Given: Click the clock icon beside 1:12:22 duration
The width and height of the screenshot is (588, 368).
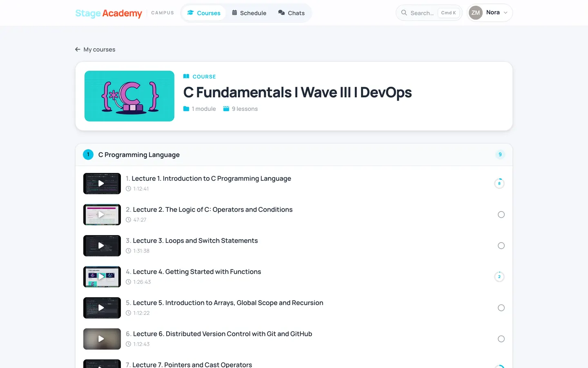Looking at the screenshot, I should click(x=129, y=313).
